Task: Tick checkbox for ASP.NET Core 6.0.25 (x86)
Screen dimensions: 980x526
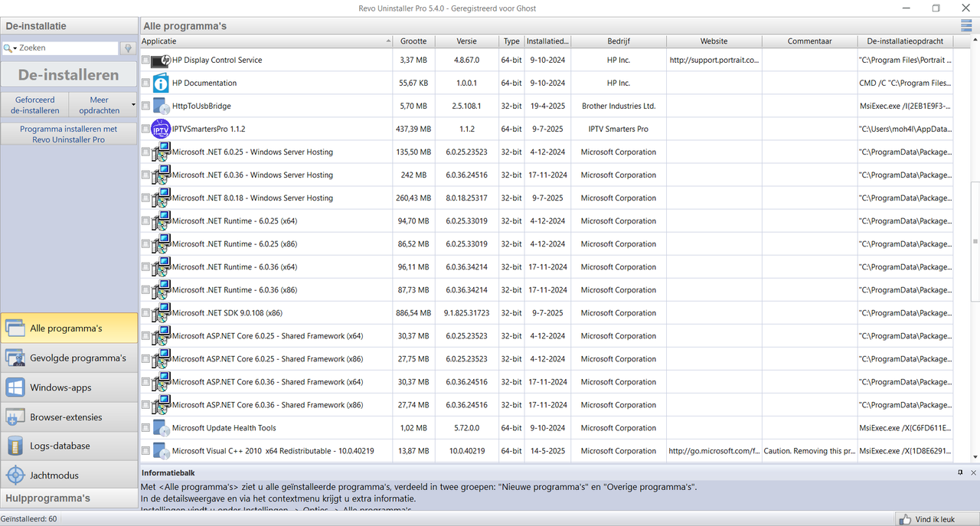Action: (145, 359)
